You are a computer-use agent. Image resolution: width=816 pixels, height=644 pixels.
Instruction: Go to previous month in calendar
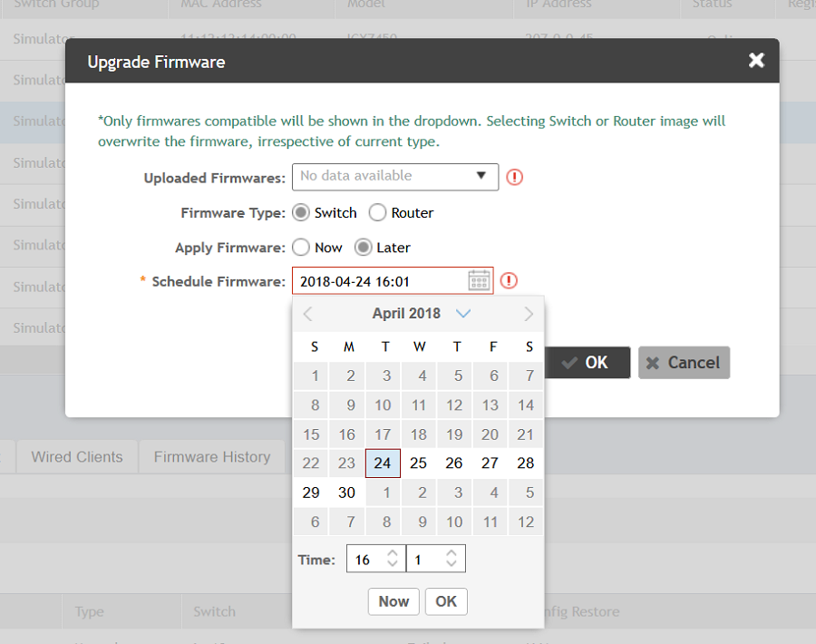[308, 314]
